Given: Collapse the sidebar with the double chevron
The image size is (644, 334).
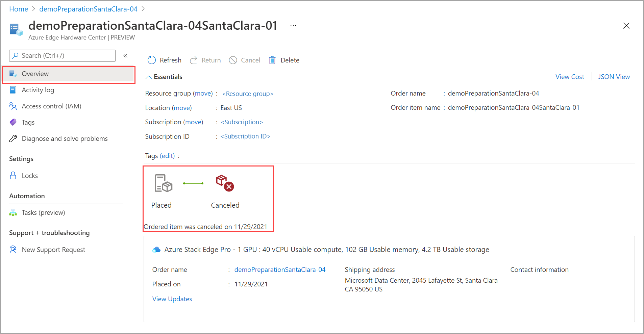Looking at the screenshot, I should pyautogui.click(x=125, y=56).
